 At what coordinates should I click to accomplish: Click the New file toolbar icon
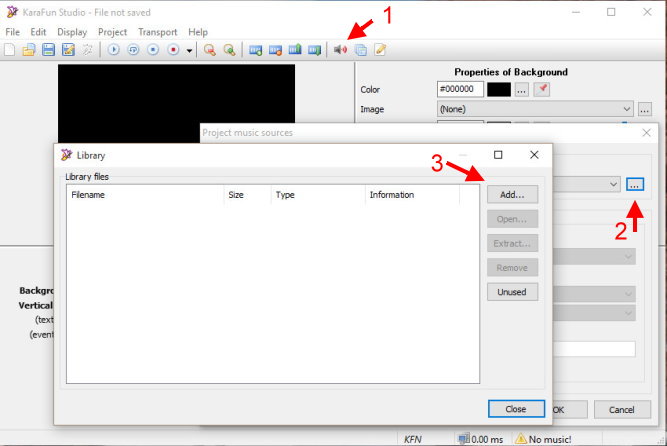[12, 49]
